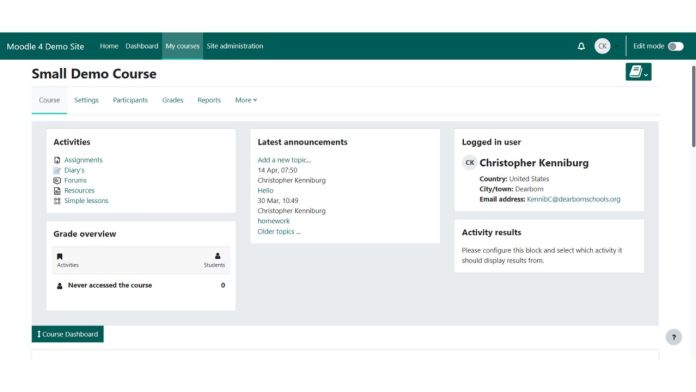Click the KennibC email address link
The image size is (696, 392).
tap(573, 199)
